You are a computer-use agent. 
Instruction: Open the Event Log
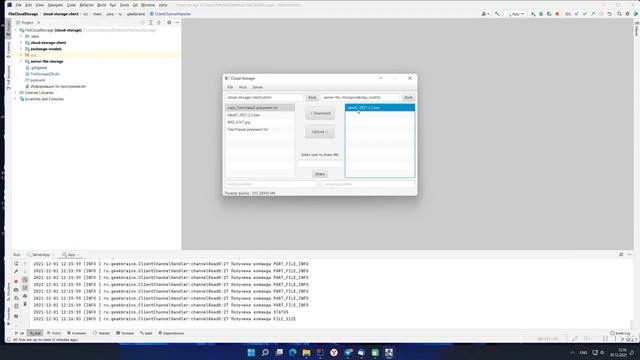(x=620, y=333)
